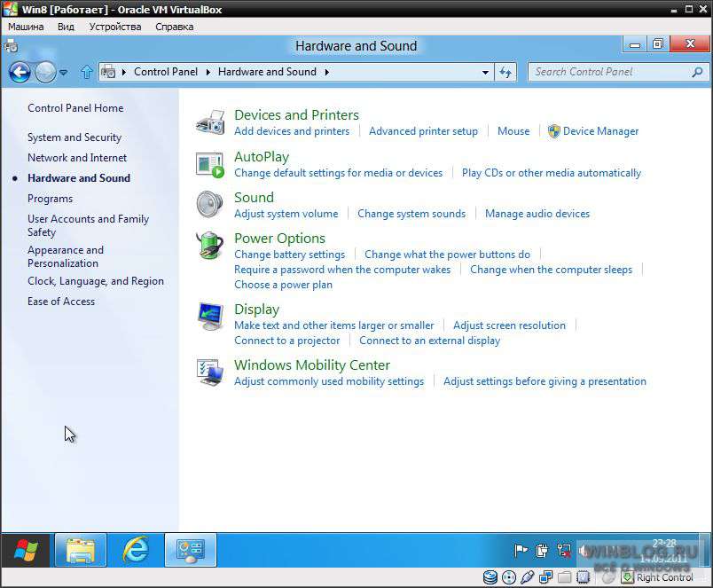Click the VirtualBox network status icon
This screenshot has height=588, width=713.
tap(545, 577)
